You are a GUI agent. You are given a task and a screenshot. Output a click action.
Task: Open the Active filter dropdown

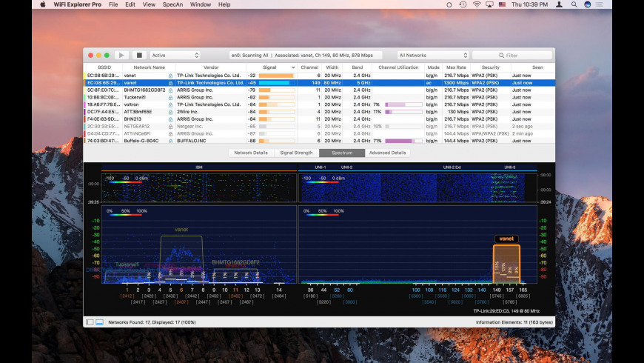click(175, 55)
